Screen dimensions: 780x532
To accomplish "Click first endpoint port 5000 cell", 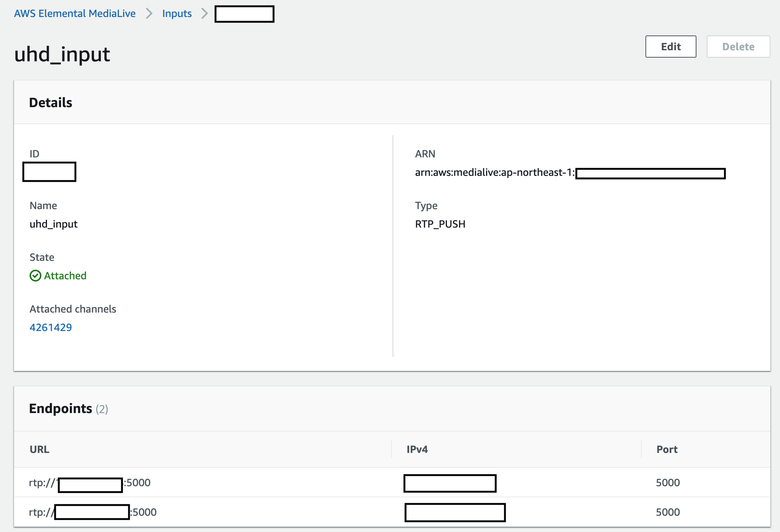I will tap(668, 482).
